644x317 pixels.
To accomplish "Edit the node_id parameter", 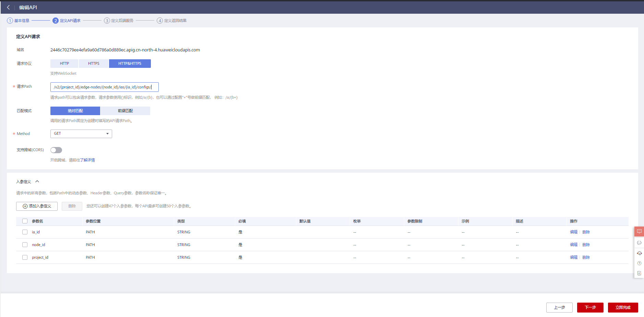I will pyautogui.click(x=574, y=245).
